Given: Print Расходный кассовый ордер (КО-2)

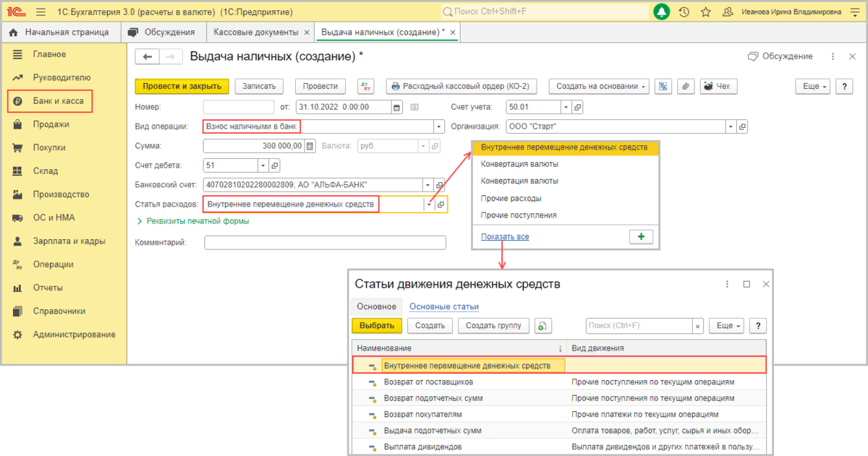Looking at the screenshot, I should (x=463, y=86).
